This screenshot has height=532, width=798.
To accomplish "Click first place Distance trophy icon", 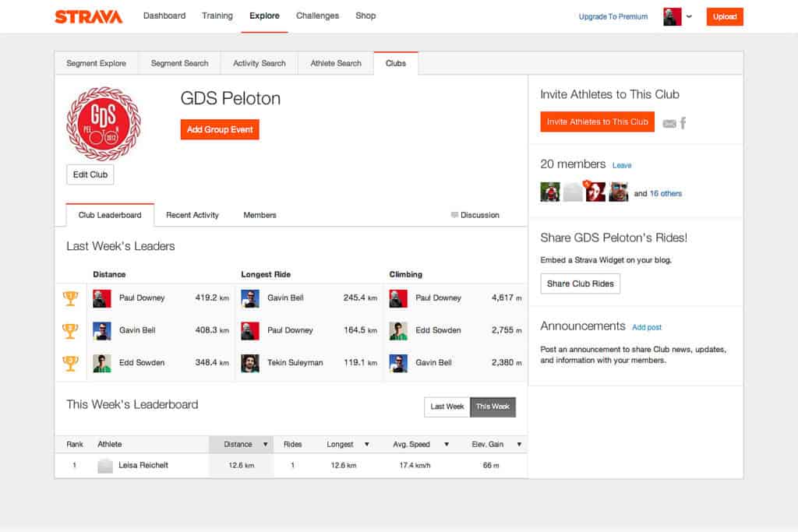I will pos(70,298).
